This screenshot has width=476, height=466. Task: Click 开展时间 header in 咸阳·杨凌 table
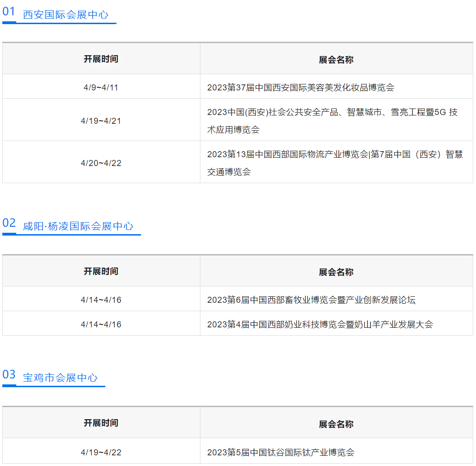101,272
